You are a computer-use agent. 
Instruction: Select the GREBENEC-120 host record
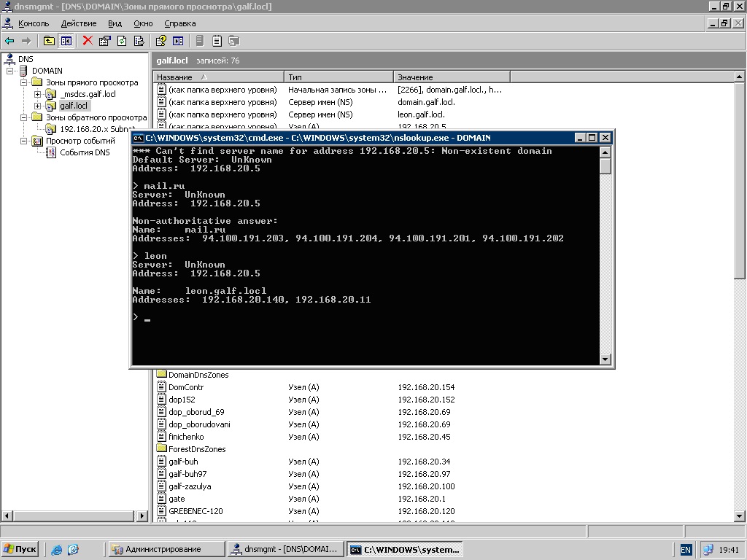click(x=306, y=511)
